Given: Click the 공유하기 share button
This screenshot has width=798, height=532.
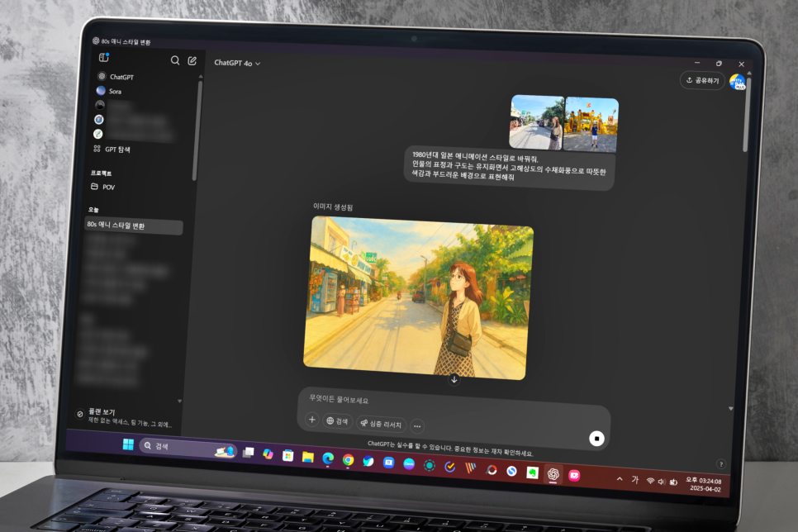Looking at the screenshot, I should click(x=702, y=80).
